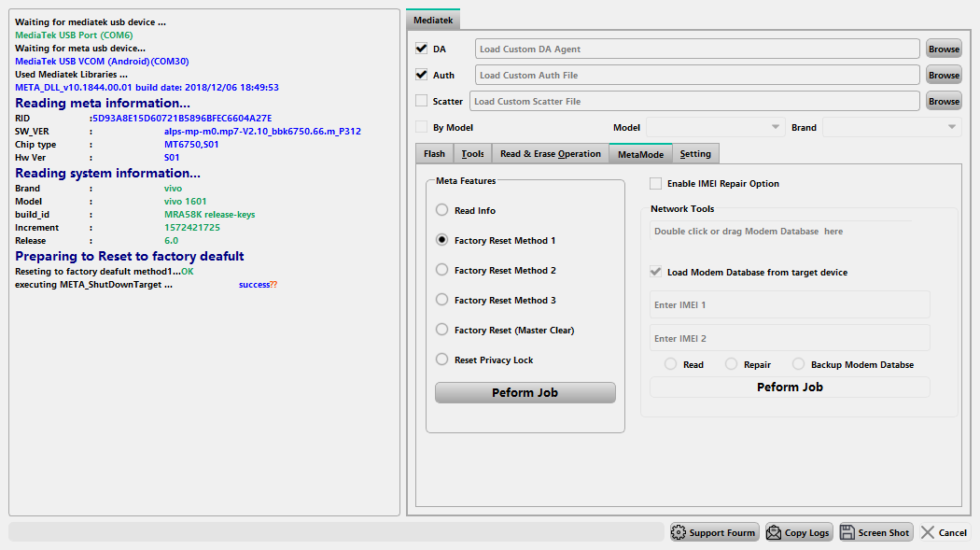
Task: Click the floppy disk icon on Screen Shot
Action: point(847,532)
